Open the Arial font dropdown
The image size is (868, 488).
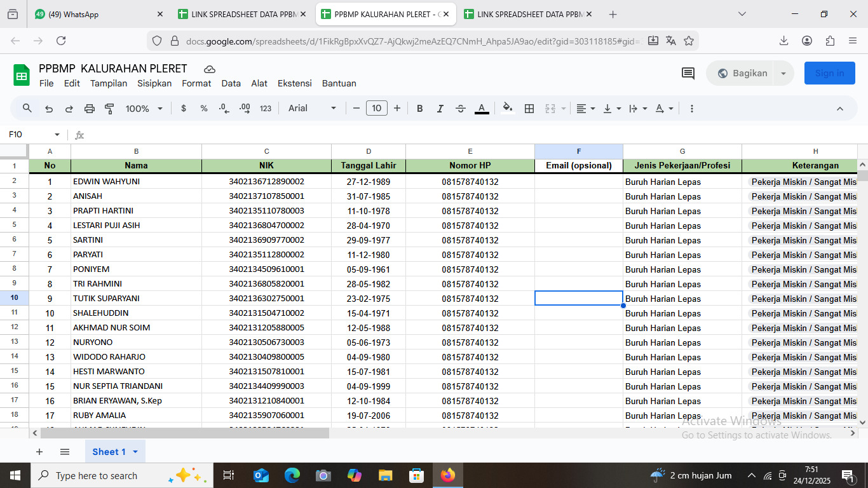point(313,109)
